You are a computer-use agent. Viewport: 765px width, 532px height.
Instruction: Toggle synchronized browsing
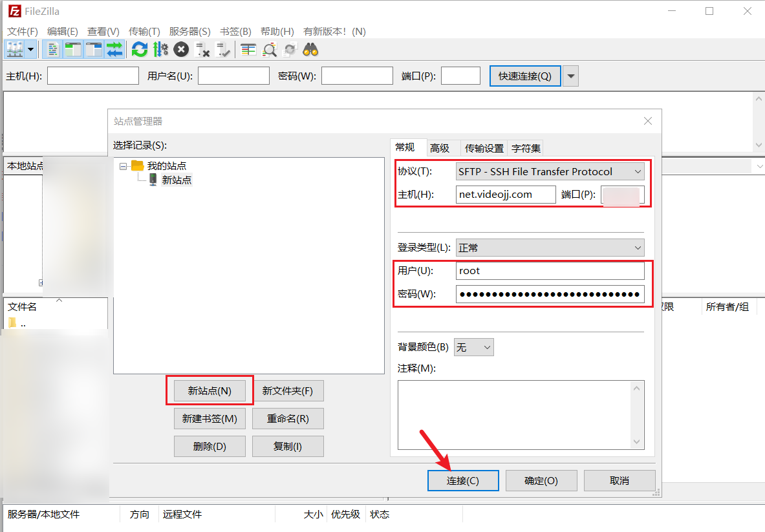(290, 49)
